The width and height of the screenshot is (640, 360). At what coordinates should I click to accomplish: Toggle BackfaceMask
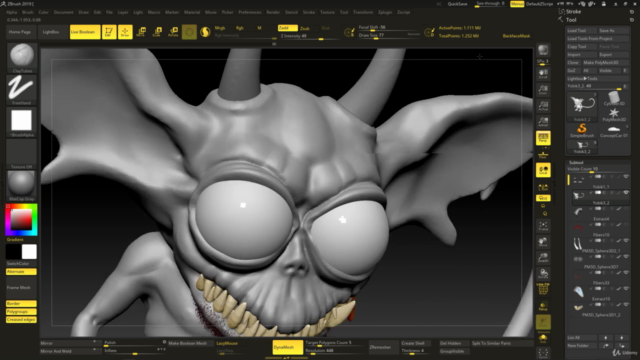516,36
